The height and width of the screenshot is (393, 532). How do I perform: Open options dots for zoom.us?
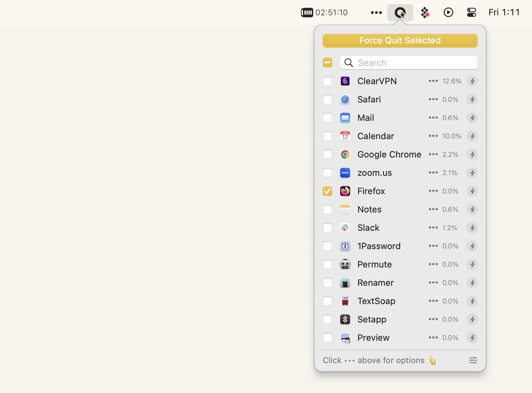(x=433, y=172)
